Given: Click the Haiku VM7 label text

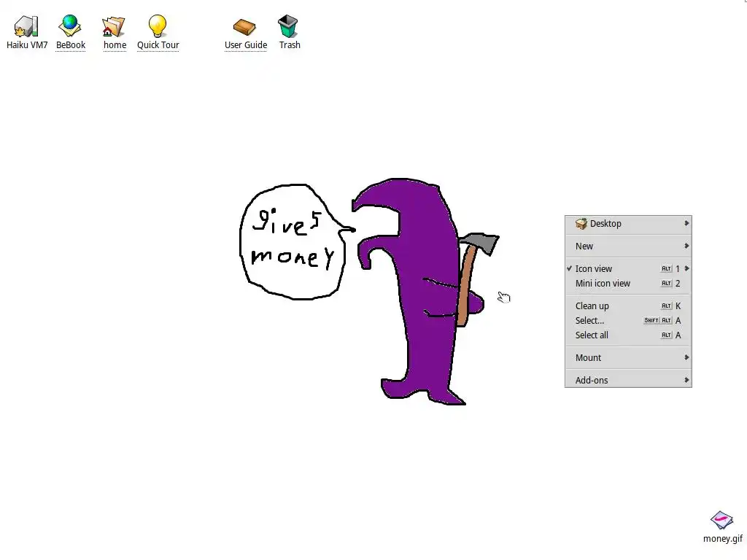Looking at the screenshot, I should tap(27, 44).
